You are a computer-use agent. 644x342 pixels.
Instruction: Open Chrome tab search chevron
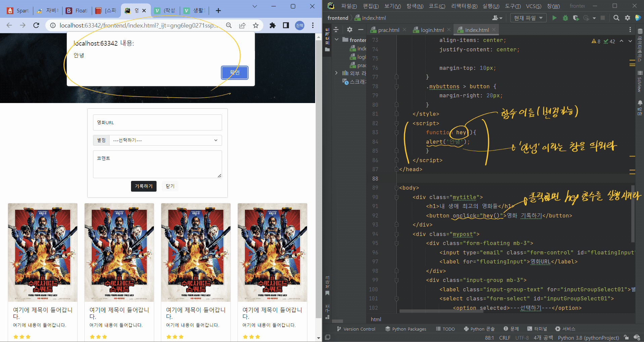pyautogui.click(x=255, y=6)
